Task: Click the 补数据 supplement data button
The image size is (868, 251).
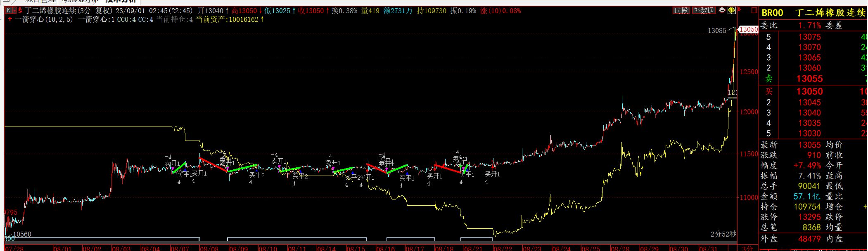Action: (x=704, y=11)
